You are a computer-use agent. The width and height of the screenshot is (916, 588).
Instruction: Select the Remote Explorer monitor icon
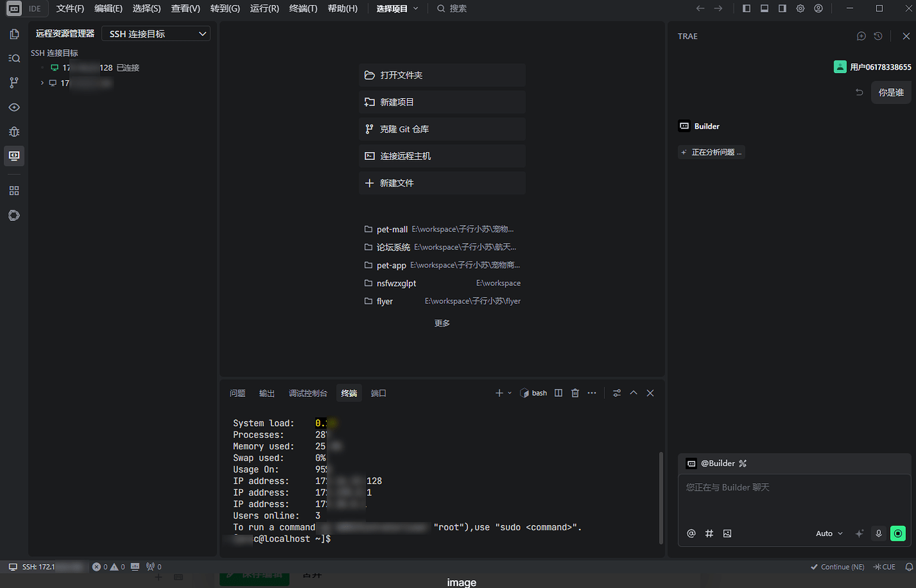14,156
